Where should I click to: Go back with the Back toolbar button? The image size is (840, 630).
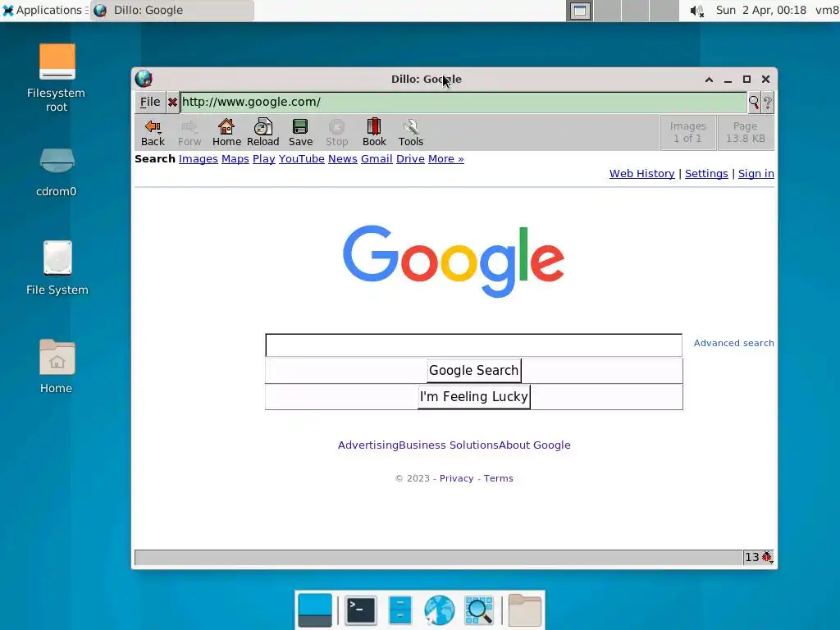tap(153, 132)
